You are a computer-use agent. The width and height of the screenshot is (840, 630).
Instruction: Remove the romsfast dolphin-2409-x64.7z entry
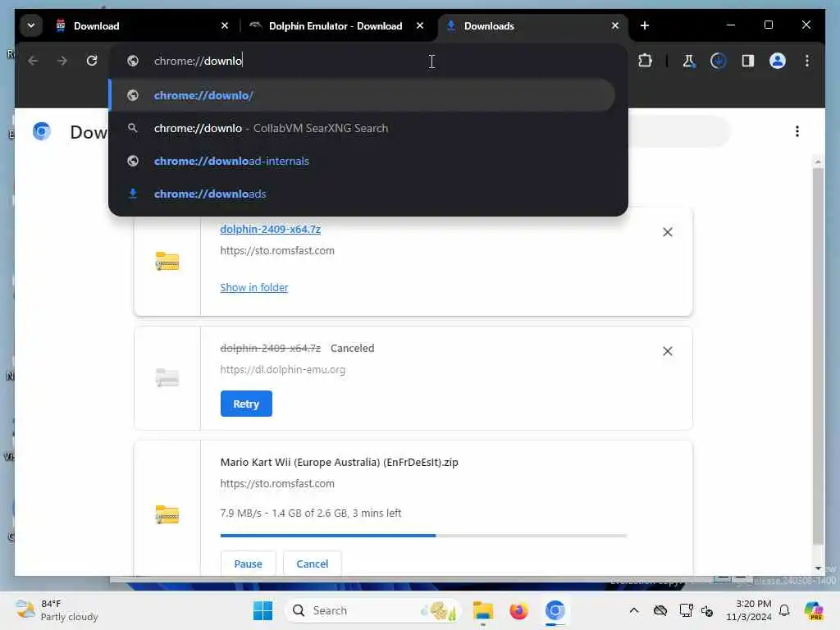coord(668,232)
